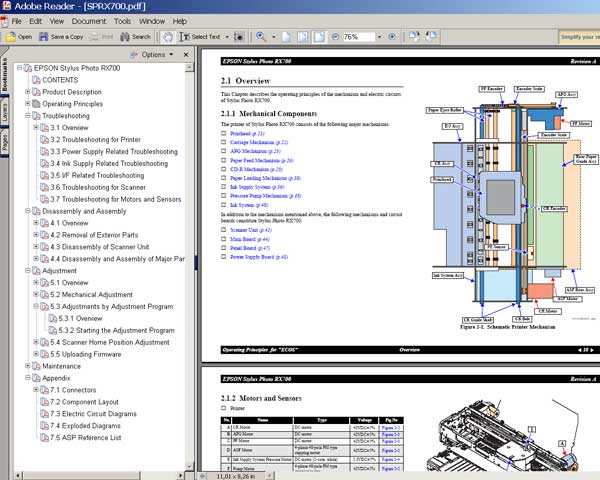The width and height of the screenshot is (600, 480).
Task: Open the Edit menu
Action: coord(36,21)
